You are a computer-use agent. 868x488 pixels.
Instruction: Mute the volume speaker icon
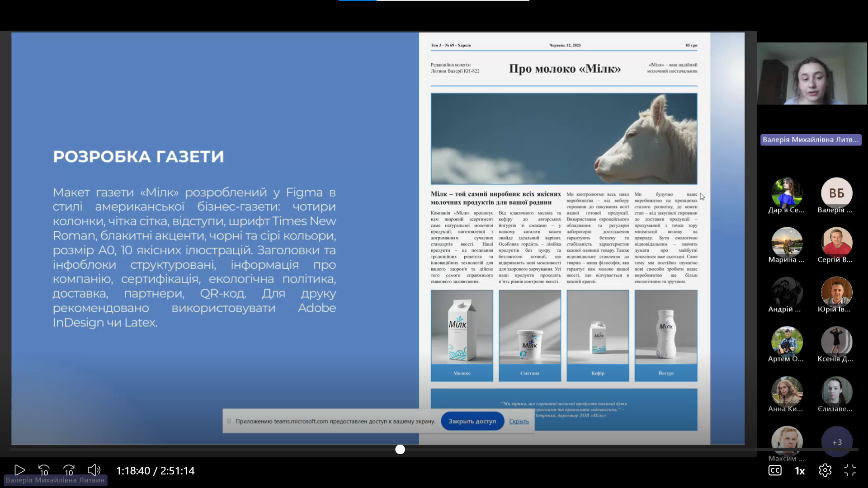pos(94,470)
